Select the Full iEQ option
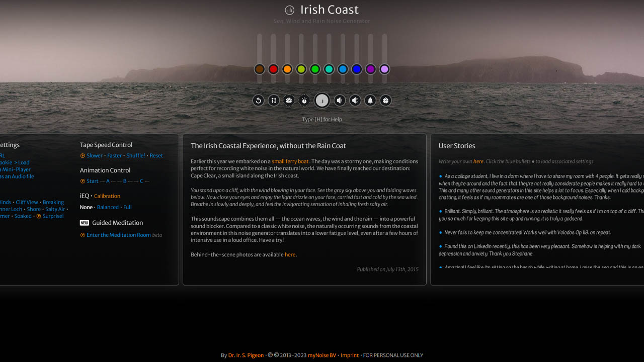Viewport: 644px width, 362px height. [127, 207]
